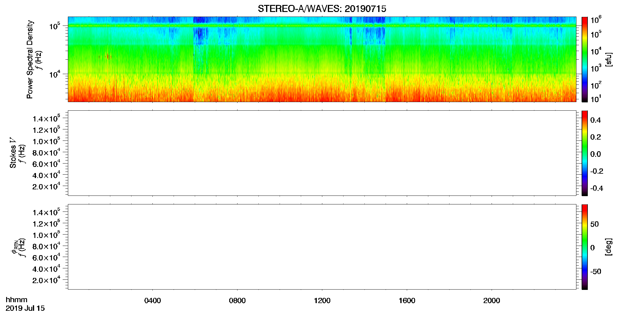Click the 1600 time tick label
The image size is (644, 332).
pos(407,301)
